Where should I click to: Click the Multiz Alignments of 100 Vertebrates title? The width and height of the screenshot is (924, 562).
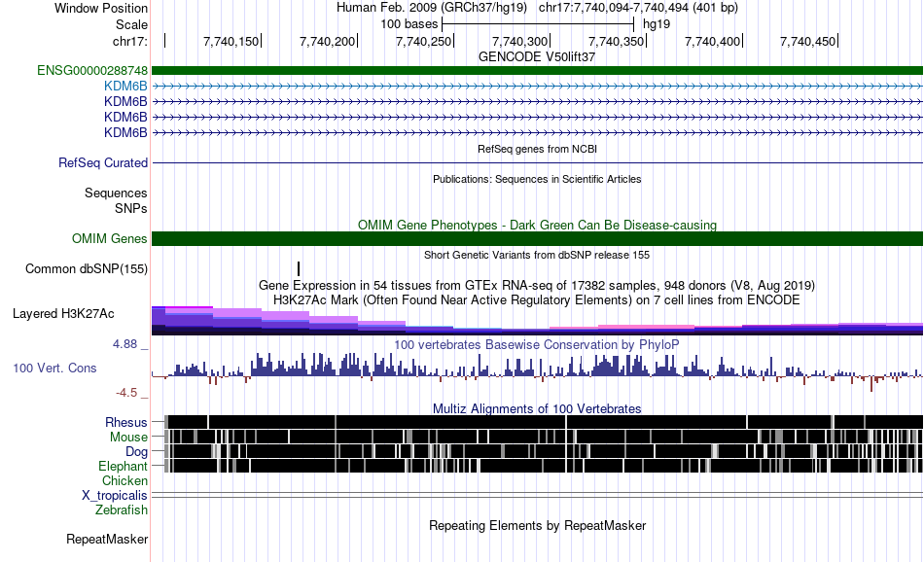coord(537,408)
